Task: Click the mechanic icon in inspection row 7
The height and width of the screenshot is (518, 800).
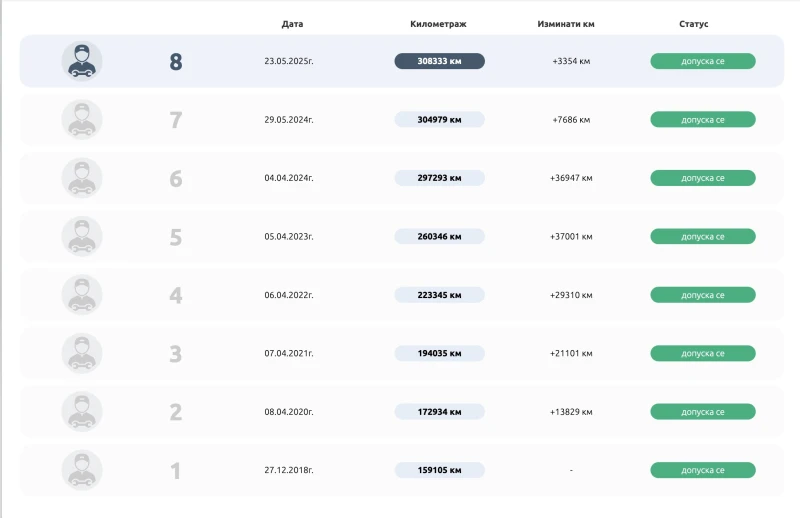Action: tap(82, 120)
